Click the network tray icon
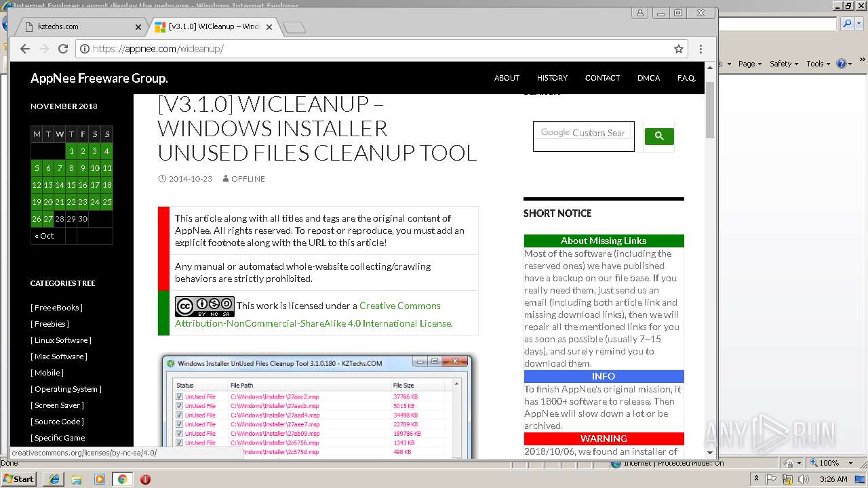 click(789, 479)
